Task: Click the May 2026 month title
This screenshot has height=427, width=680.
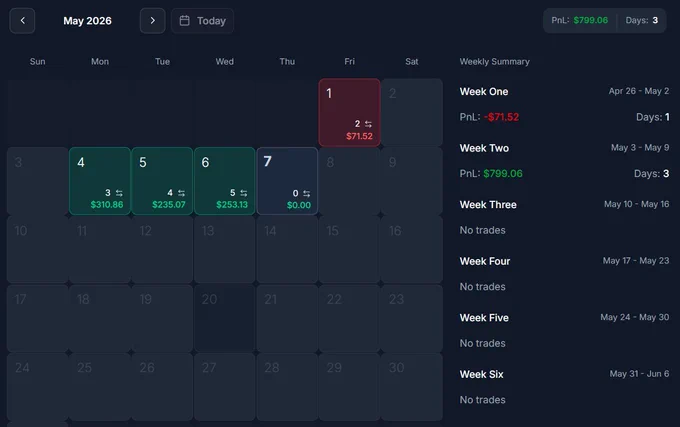Action: tap(87, 21)
